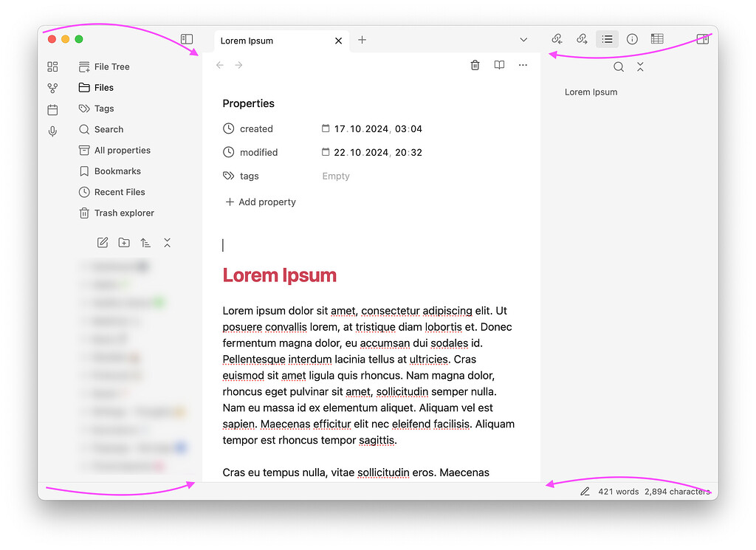Create a new folder in sidebar

123,242
